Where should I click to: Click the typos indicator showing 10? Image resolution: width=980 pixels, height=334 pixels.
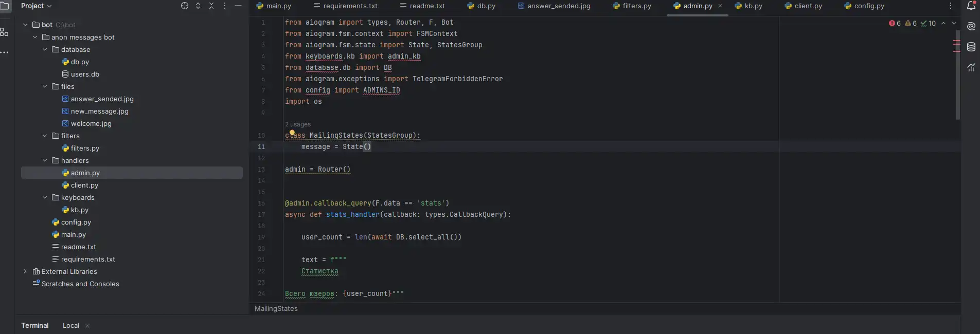[928, 23]
